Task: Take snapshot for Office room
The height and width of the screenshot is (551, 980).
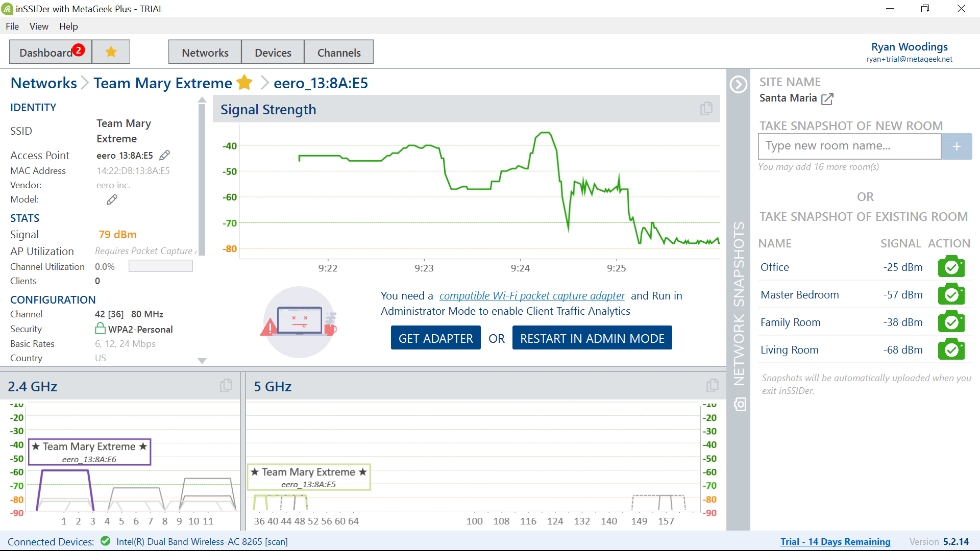Action: 951,267
